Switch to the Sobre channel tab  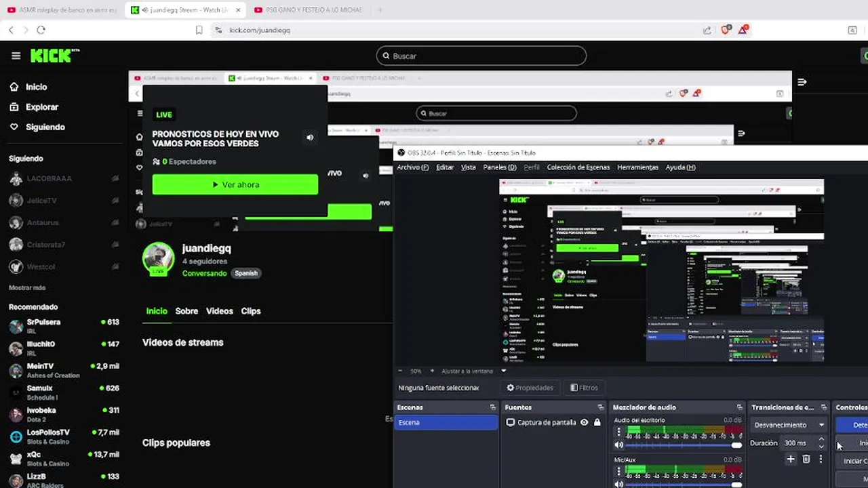click(186, 311)
